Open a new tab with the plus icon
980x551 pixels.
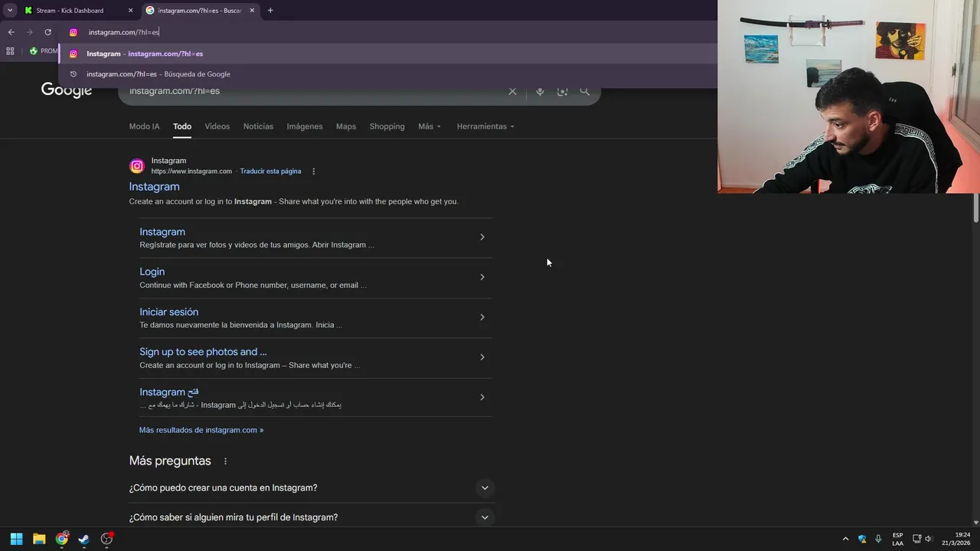(x=270, y=10)
